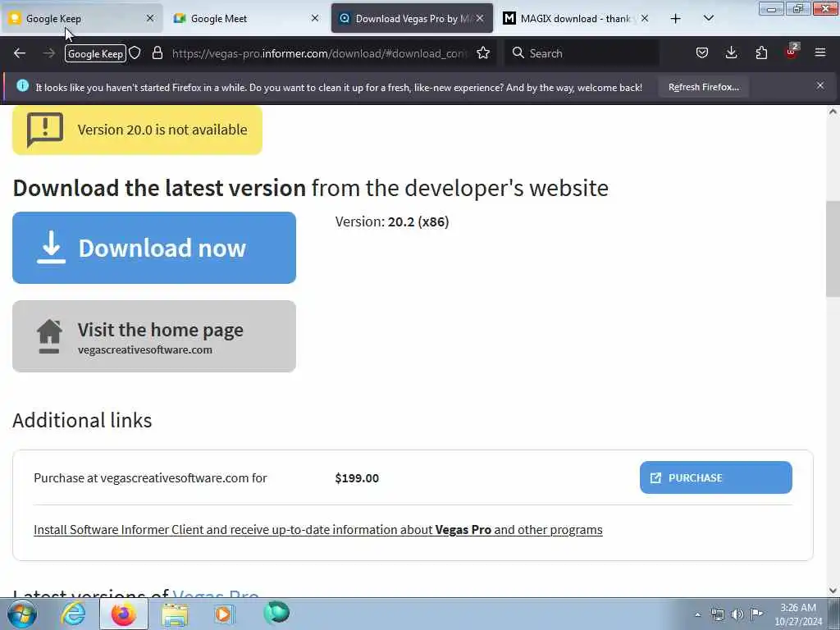Click the Visit the home page button

(x=154, y=336)
